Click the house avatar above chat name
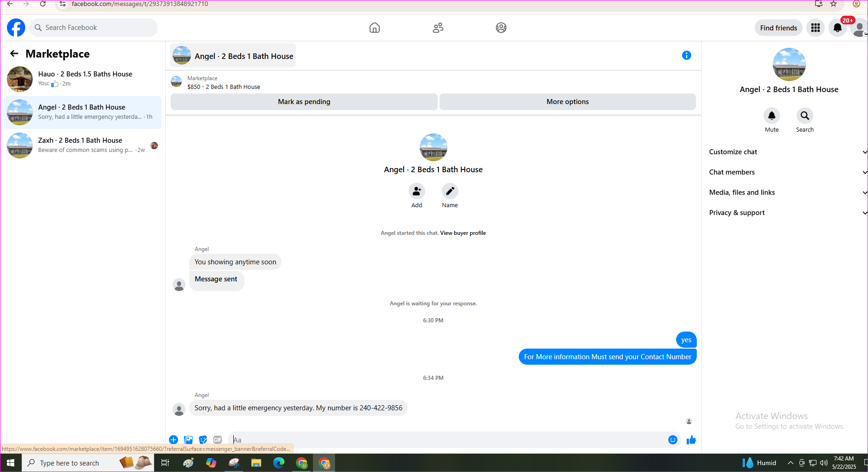The width and height of the screenshot is (868, 472). (434, 147)
